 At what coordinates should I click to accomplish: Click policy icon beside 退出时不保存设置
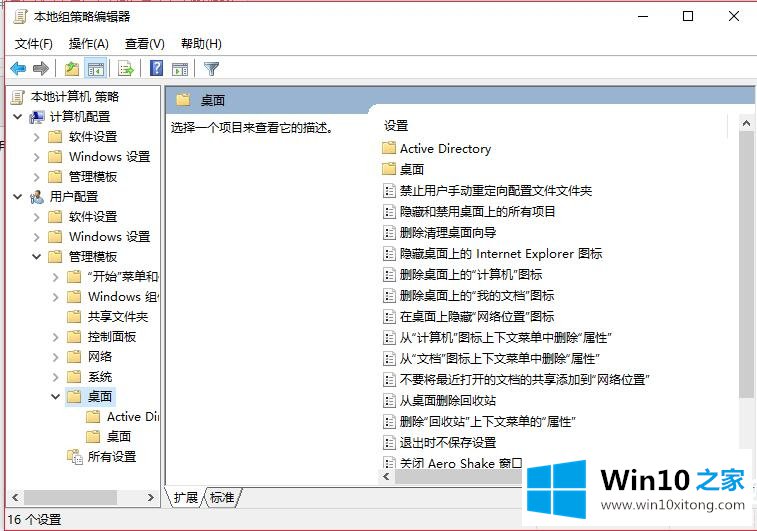click(389, 442)
